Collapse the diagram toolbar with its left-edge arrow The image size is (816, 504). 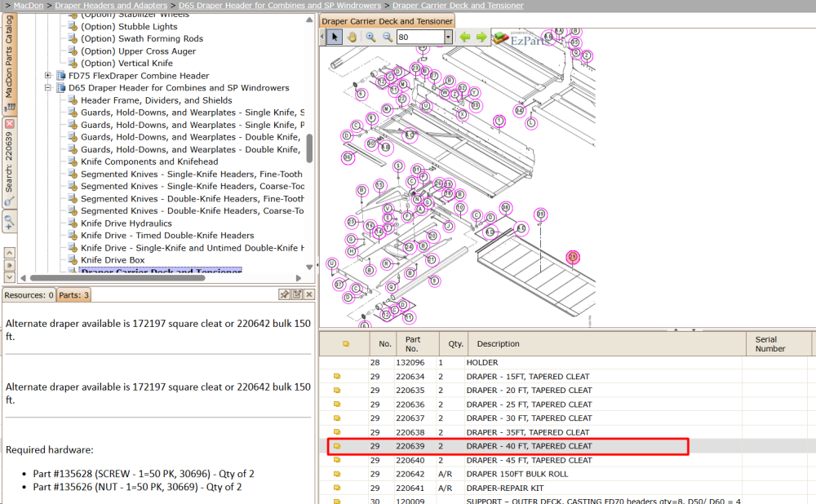pyautogui.click(x=322, y=37)
